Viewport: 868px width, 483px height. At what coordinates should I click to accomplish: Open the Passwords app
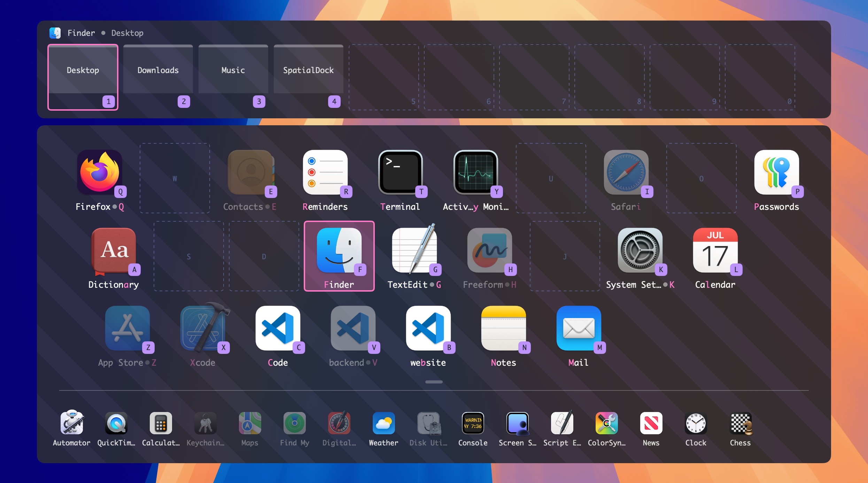[777, 172]
